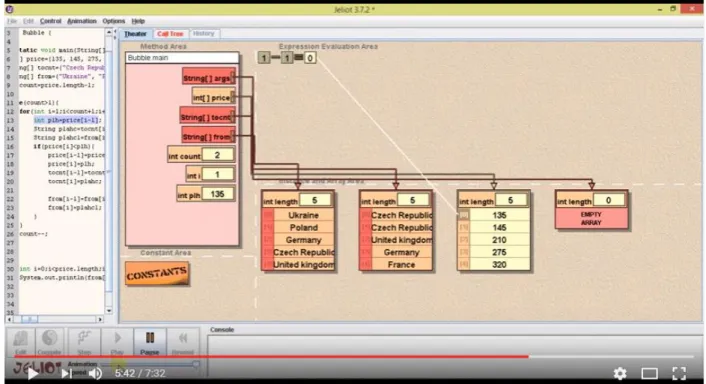Toggle theater mode rectangle icon
Image resolution: width=706 pixels, height=384 pixels.
pyautogui.click(x=650, y=373)
